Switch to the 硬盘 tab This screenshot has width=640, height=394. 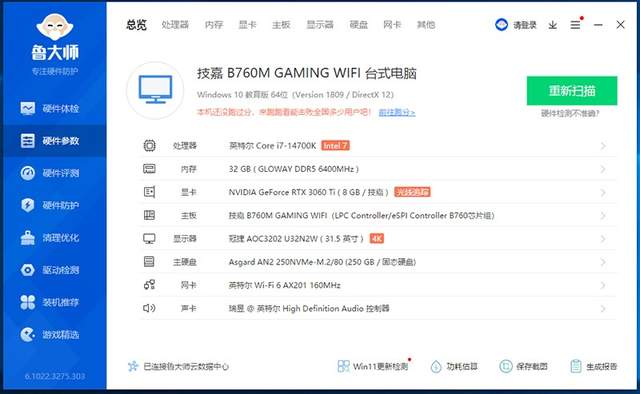[x=359, y=25]
